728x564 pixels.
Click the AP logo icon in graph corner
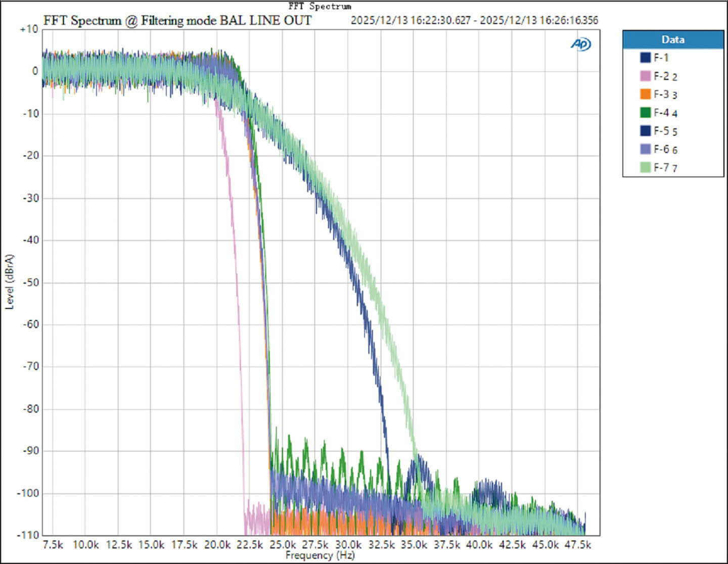pyautogui.click(x=580, y=44)
